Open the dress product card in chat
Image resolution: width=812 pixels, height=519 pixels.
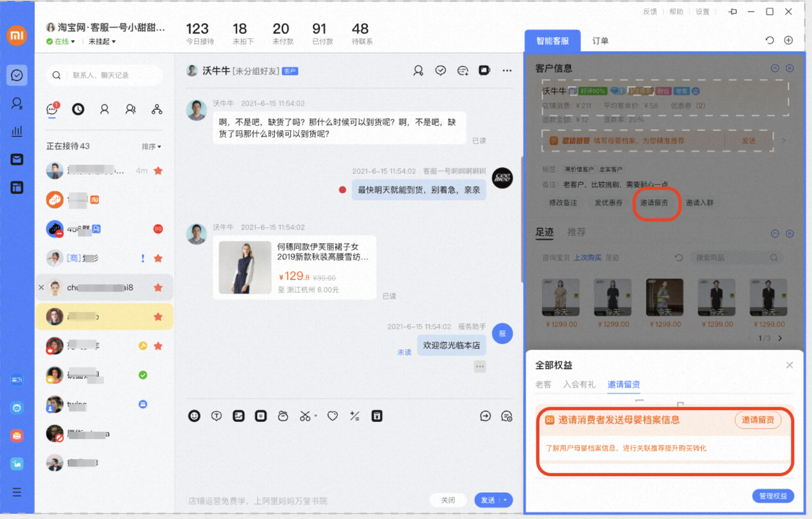pos(294,268)
